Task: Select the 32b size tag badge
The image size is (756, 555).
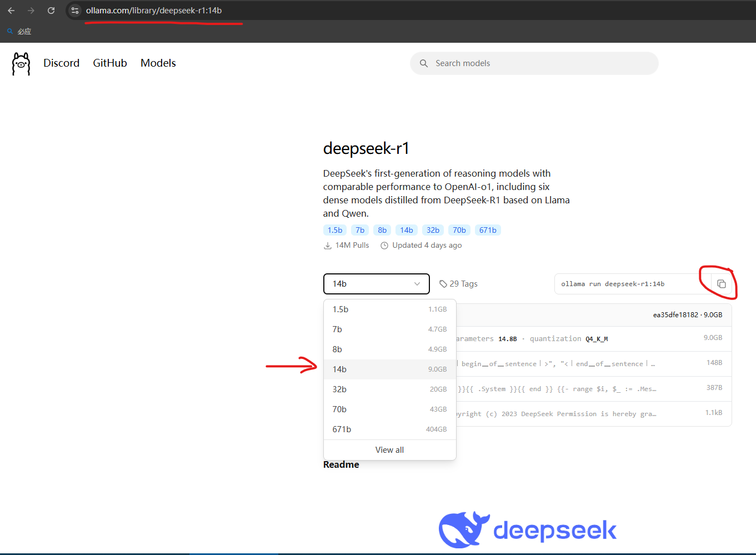Action: click(x=433, y=230)
